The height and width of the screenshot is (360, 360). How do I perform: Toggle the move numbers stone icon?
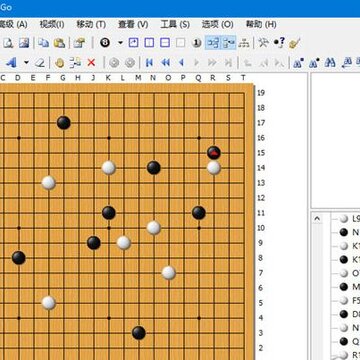(x=197, y=43)
